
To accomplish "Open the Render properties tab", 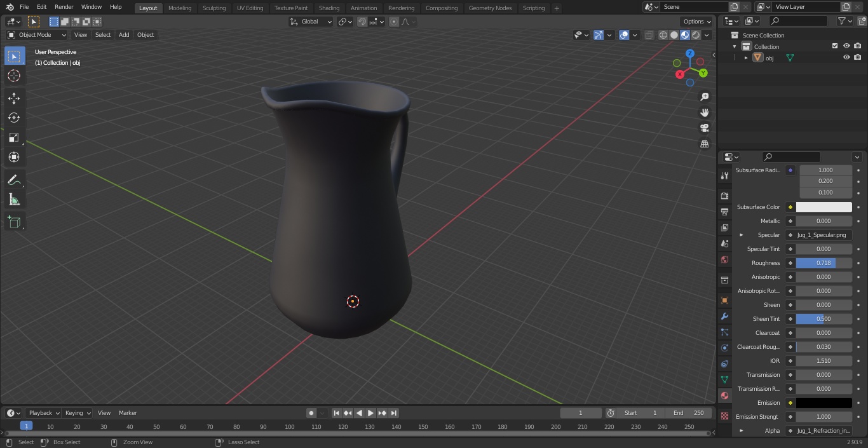I will coord(724,196).
